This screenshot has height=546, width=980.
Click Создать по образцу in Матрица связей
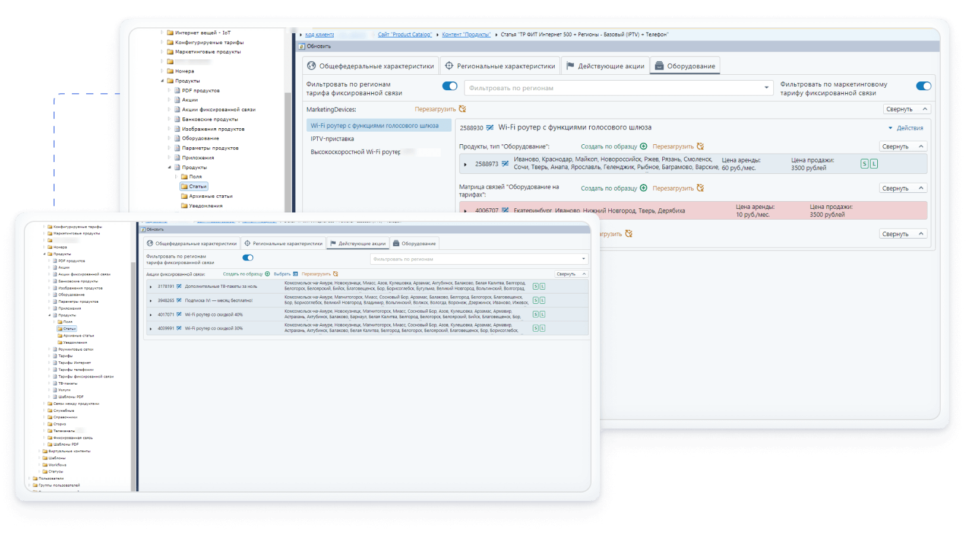point(609,188)
